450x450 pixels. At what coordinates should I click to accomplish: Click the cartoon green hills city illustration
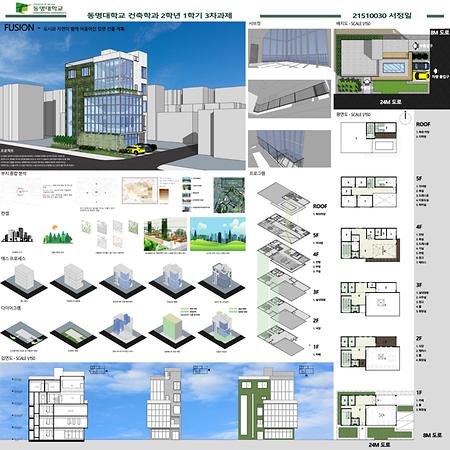[x=218, y=234]
